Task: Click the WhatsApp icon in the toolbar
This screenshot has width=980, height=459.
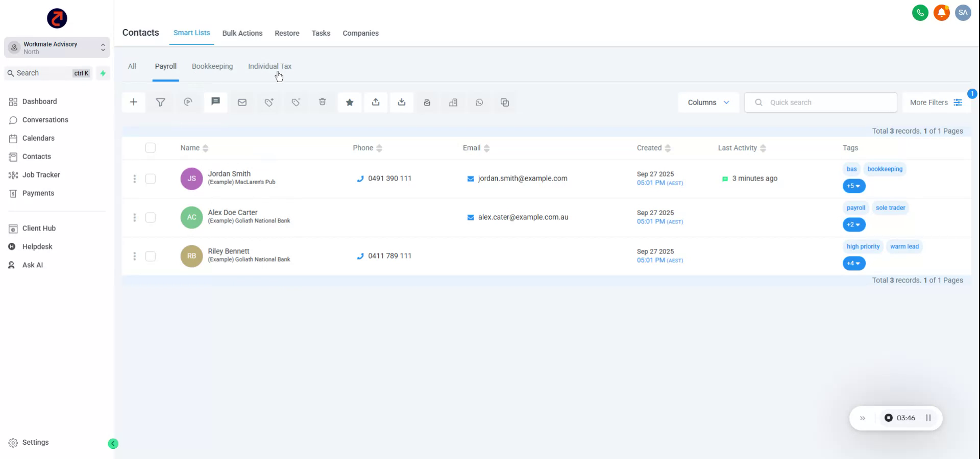Action: point(479,102)
